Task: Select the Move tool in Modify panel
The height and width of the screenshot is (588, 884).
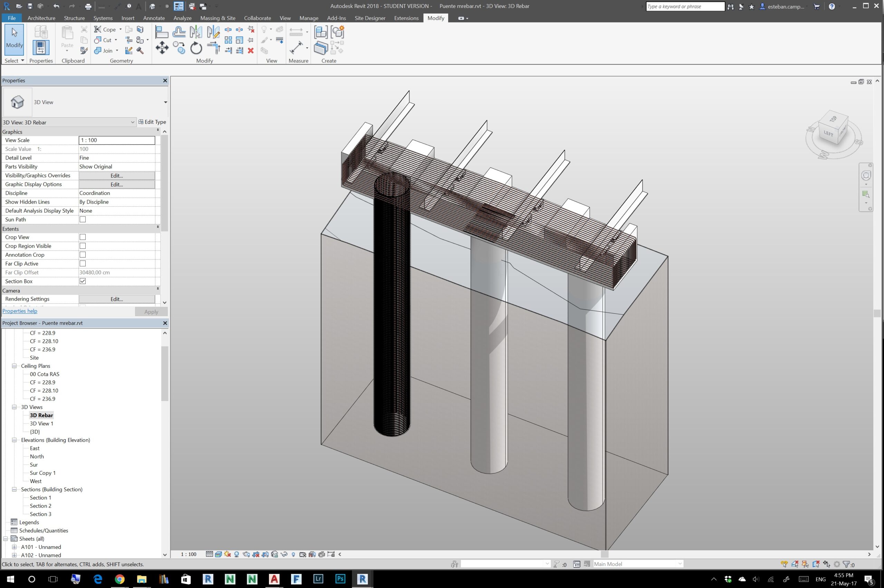Action: coord(162,48)
